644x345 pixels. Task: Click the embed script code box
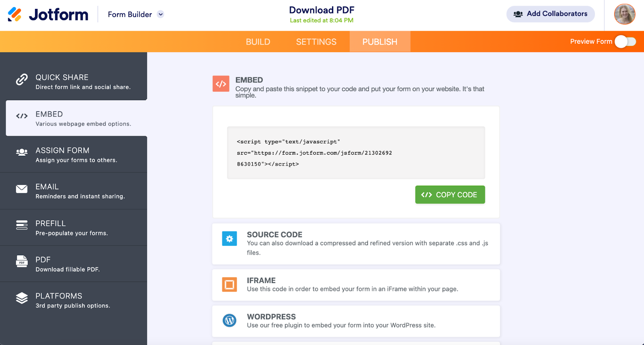pos(356,153)
